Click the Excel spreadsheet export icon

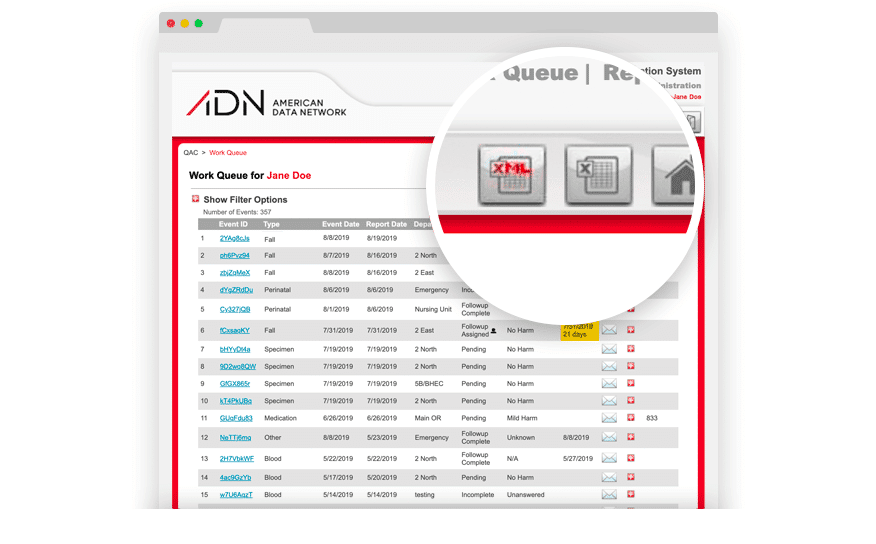click(598, 175)
